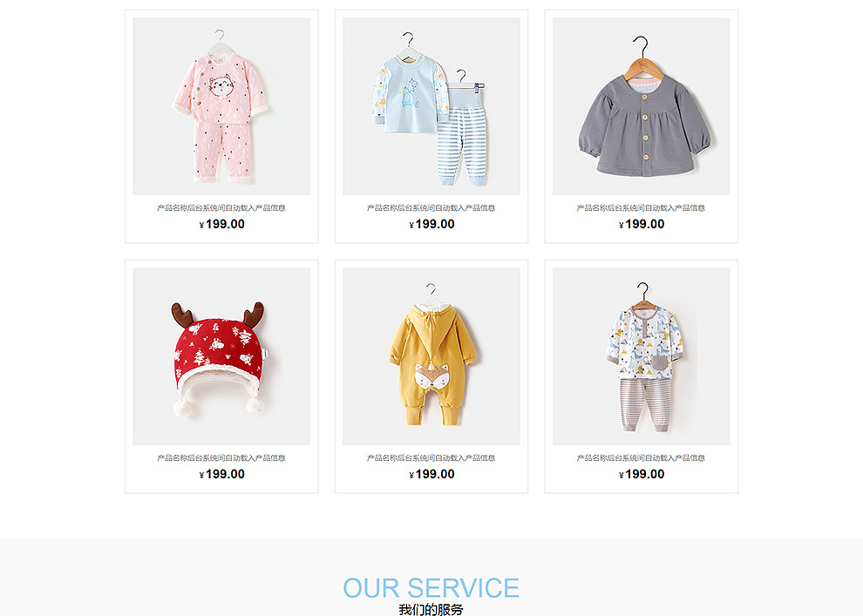Click the product name under pink pajama set

pos(221,208)
